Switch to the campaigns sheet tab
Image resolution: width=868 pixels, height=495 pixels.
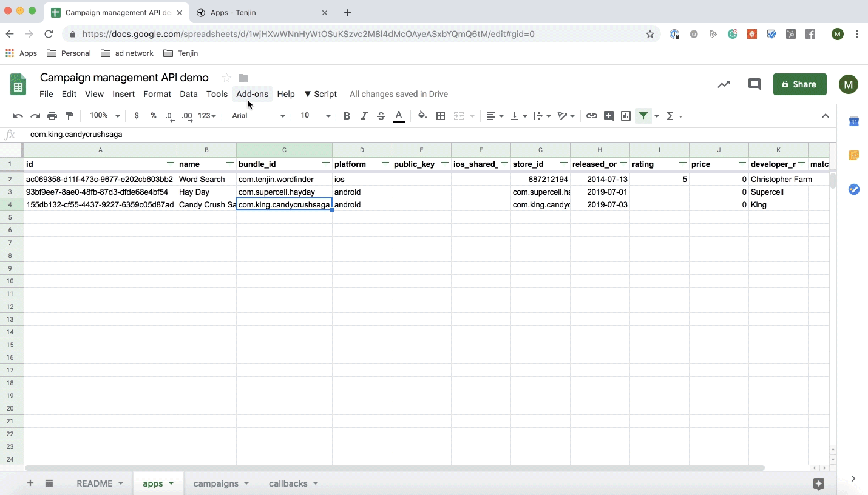click(215, 483)
